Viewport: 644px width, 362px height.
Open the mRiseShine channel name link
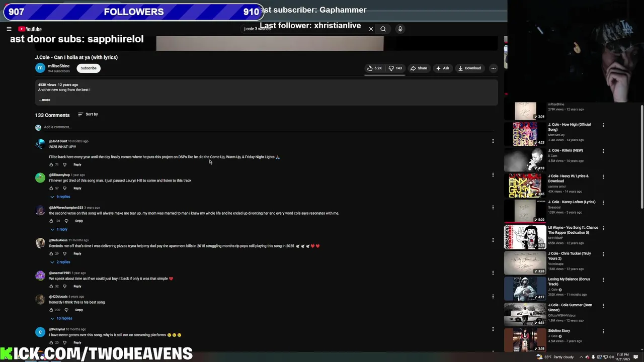point(59,66)
